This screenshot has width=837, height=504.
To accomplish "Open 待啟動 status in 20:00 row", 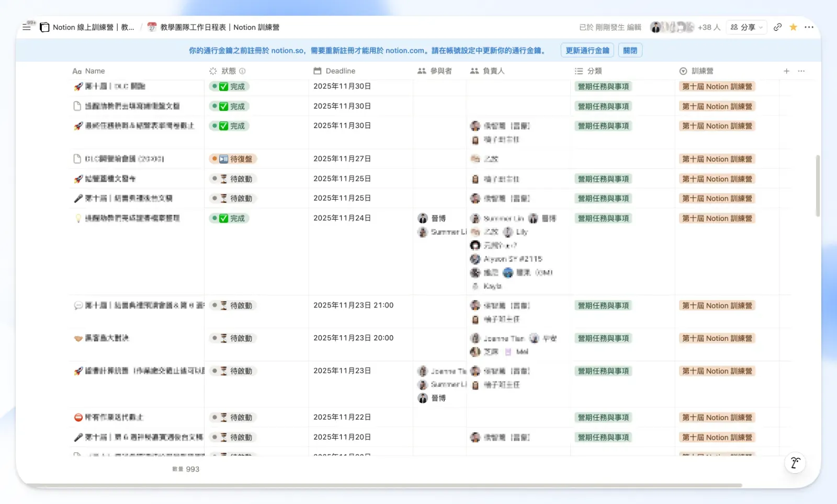I will tap(233, 338).
